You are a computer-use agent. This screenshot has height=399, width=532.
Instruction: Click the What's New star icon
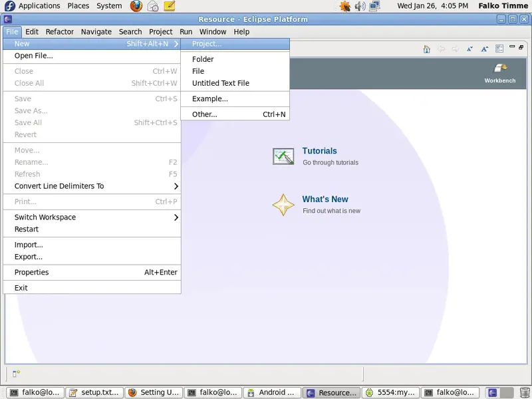pos(283,205)
